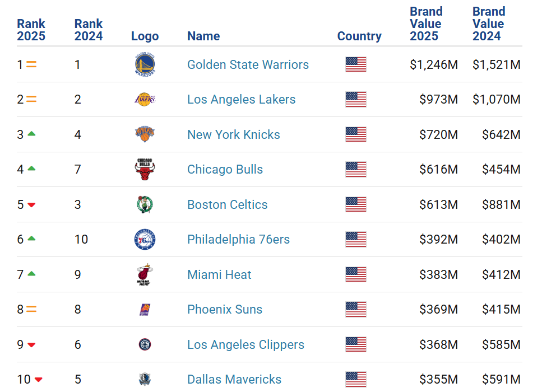Image resolution: width=542 pixels, height=392 pixels.
Task: Click the Miami Heat logo
Action: [x=145, y=274]
